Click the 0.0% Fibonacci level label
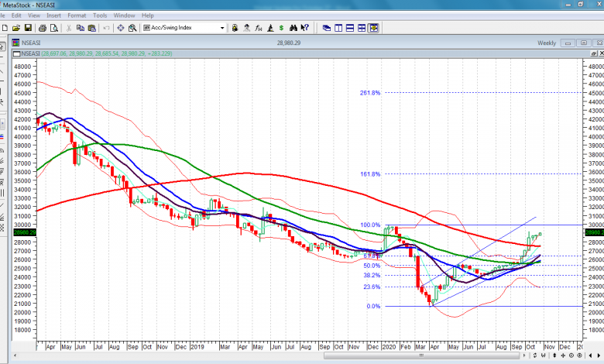The image size is (604, 364). pyautogui.click(x=373, y=306)
